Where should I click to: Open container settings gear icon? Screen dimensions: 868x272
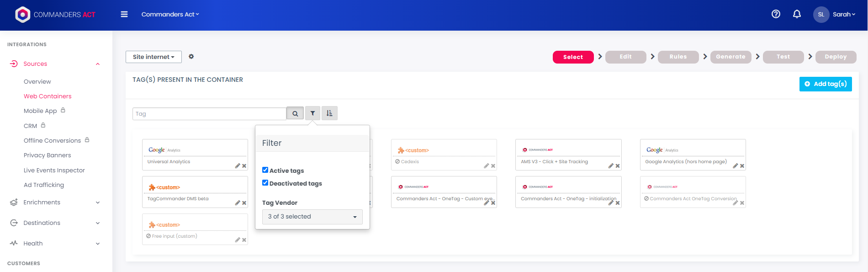pyautogui.click(x=191, y=57)
